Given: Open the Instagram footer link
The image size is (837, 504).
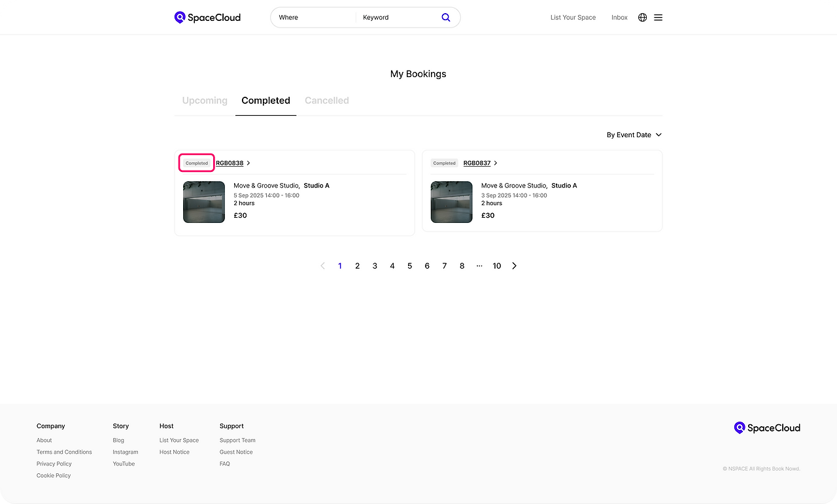Looking at the screenshot, I should pos(126,452).
